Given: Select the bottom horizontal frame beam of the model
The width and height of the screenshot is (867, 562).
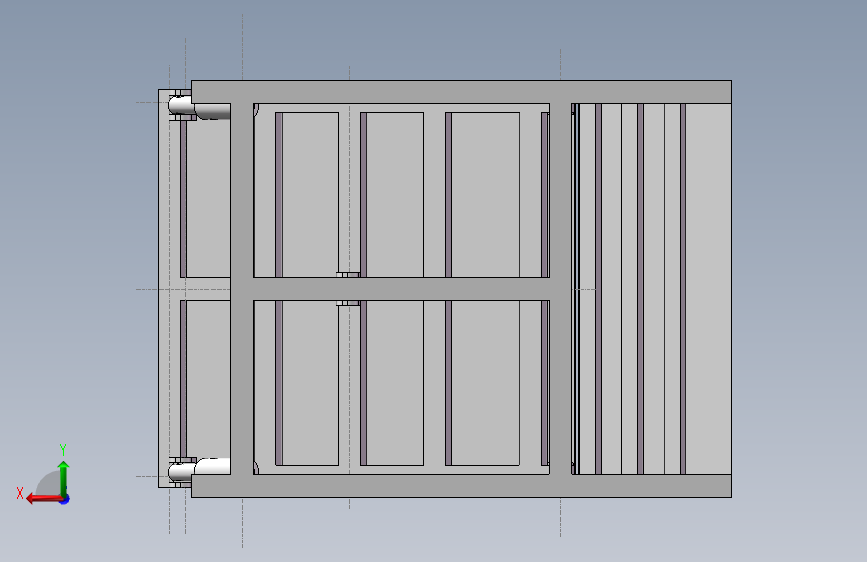Looking at the screenshot, I should coord(461,486).
